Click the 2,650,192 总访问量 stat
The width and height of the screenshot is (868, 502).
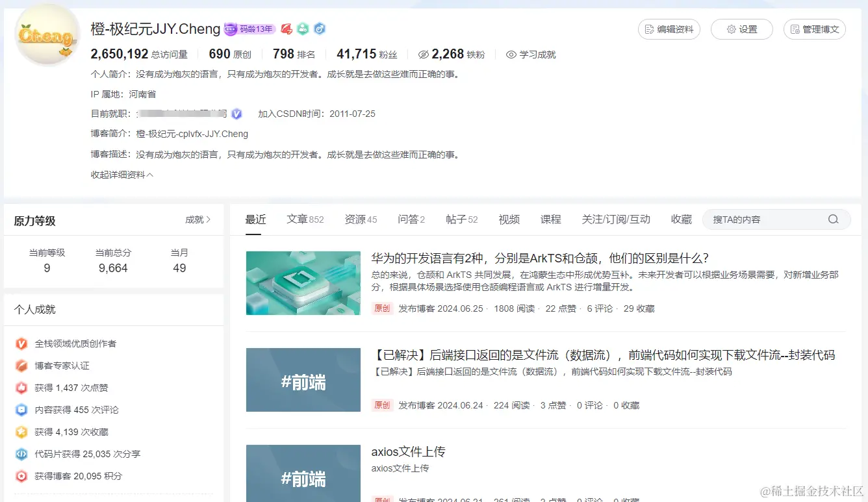(x=139, y=55)
